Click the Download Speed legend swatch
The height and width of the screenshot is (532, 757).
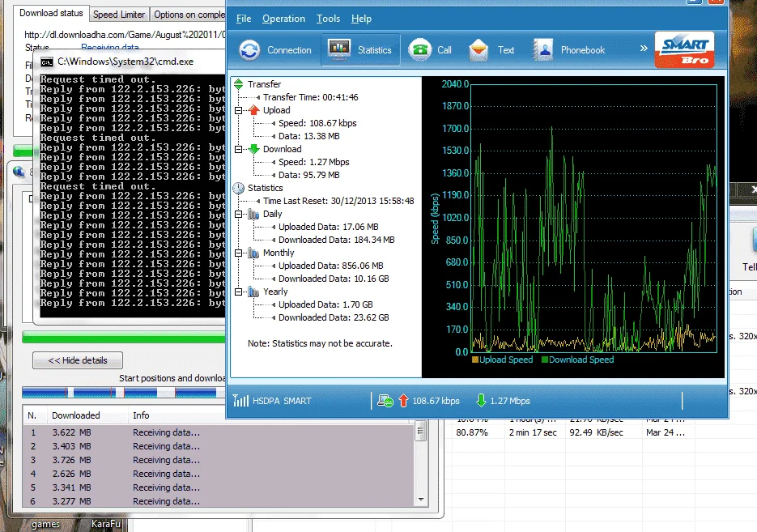click(545, 360)
